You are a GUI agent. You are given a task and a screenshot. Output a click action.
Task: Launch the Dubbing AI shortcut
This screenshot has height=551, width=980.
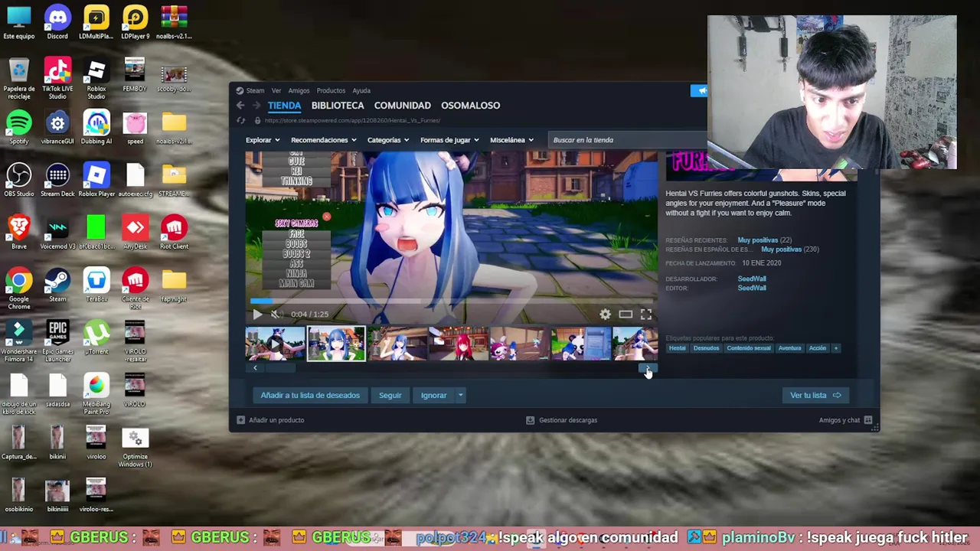[96, 128]
